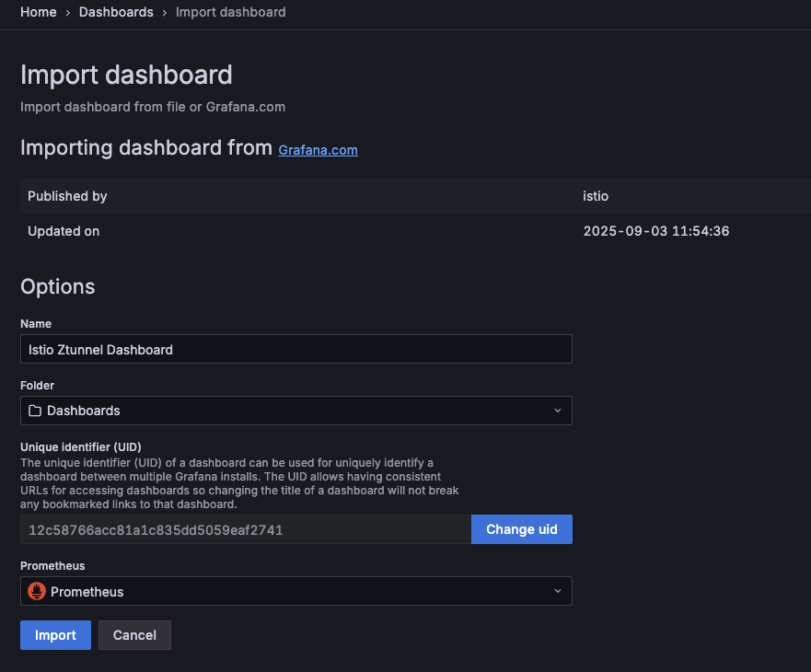Screen dimensions: 811x672
Task: Click the Import dashboard breadcrumb item
Action: (x=230, y=12)
